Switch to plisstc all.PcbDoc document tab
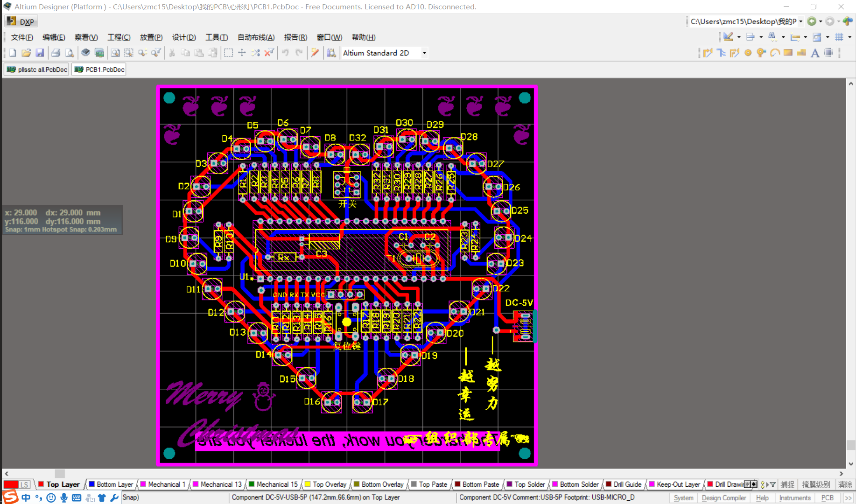 [x=37, y=70]
